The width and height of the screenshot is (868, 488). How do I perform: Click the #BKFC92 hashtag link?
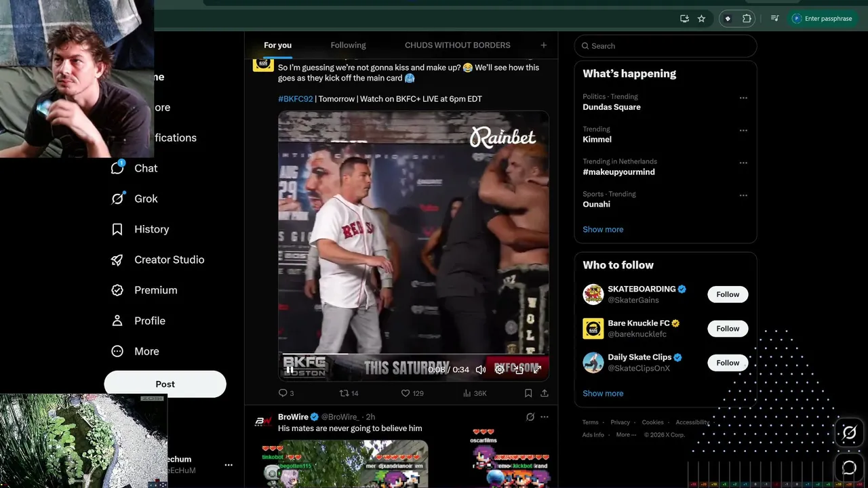(296, 99)
